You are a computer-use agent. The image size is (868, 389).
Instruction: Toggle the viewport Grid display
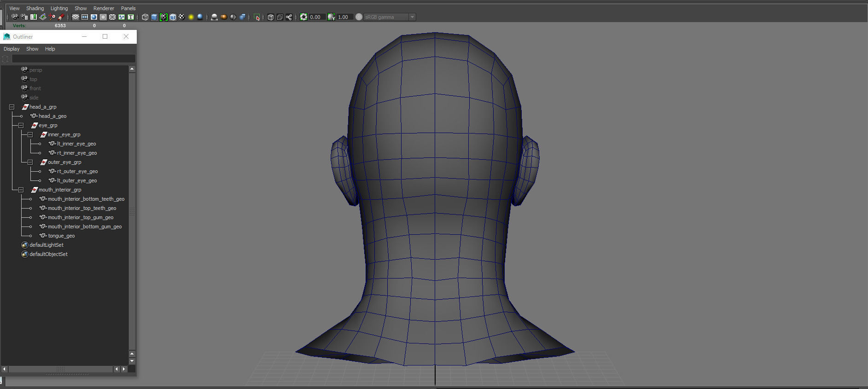76,17
